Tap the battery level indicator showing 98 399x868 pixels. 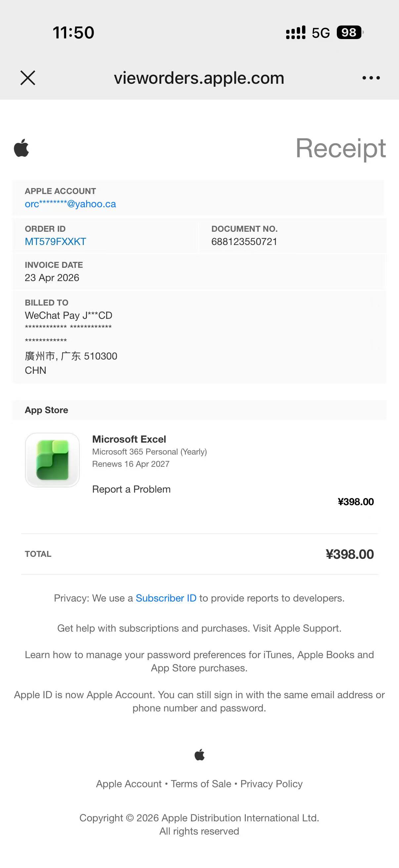(350, 32)
